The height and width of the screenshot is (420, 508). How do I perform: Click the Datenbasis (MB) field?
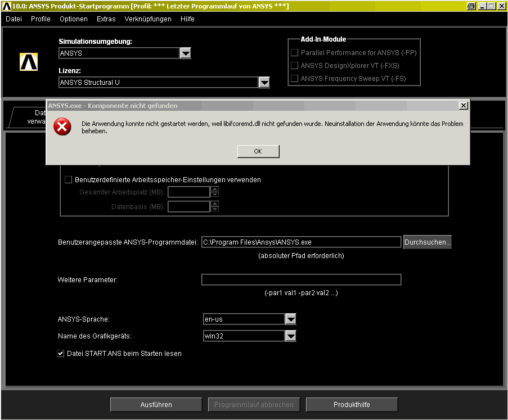click(188, 206)
